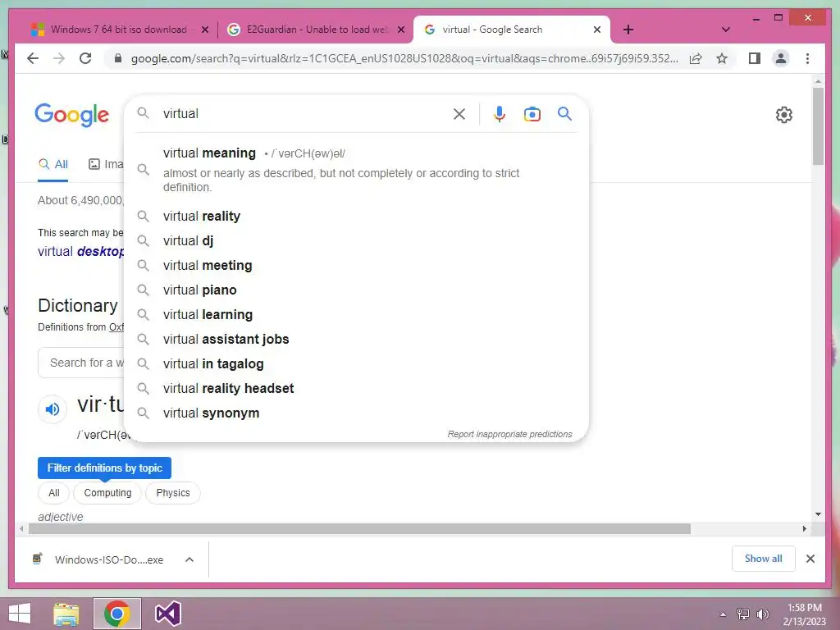Choose suggestion virtual meaning
This screenshot has width=840, height=630.
click(356, 170)
